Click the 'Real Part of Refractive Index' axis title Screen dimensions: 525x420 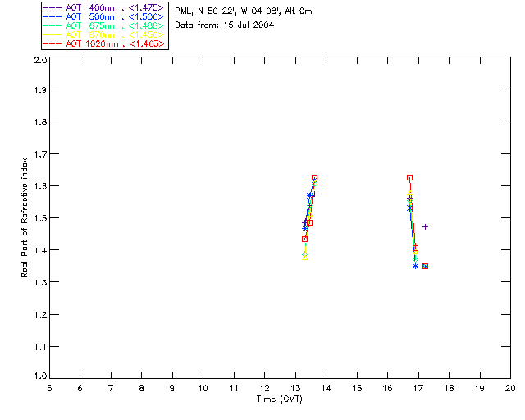tap(24, 217)
